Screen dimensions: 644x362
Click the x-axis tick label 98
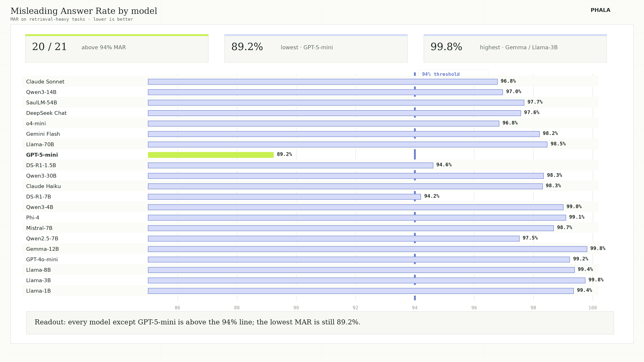coord(533,308)
